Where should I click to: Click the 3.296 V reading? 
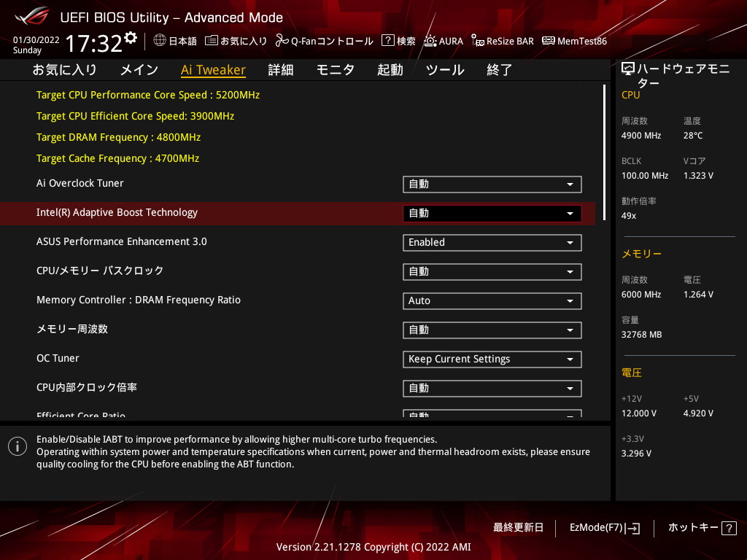(636, 454)
